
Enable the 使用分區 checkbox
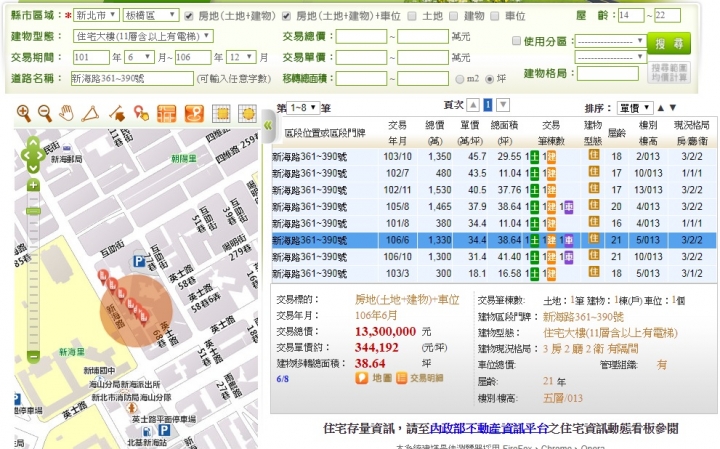pyautogui.click(x=516, y=41)
